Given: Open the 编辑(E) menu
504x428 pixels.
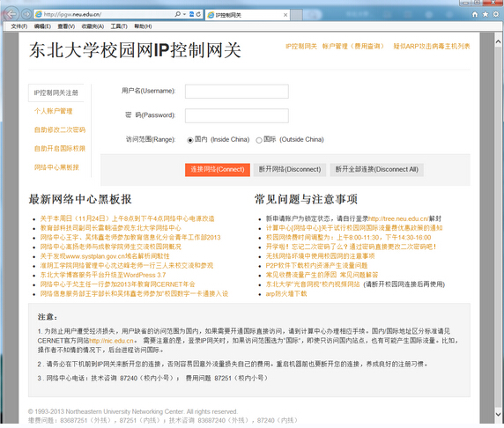Looking at the screenshot, I should click(x=42, y=26).
